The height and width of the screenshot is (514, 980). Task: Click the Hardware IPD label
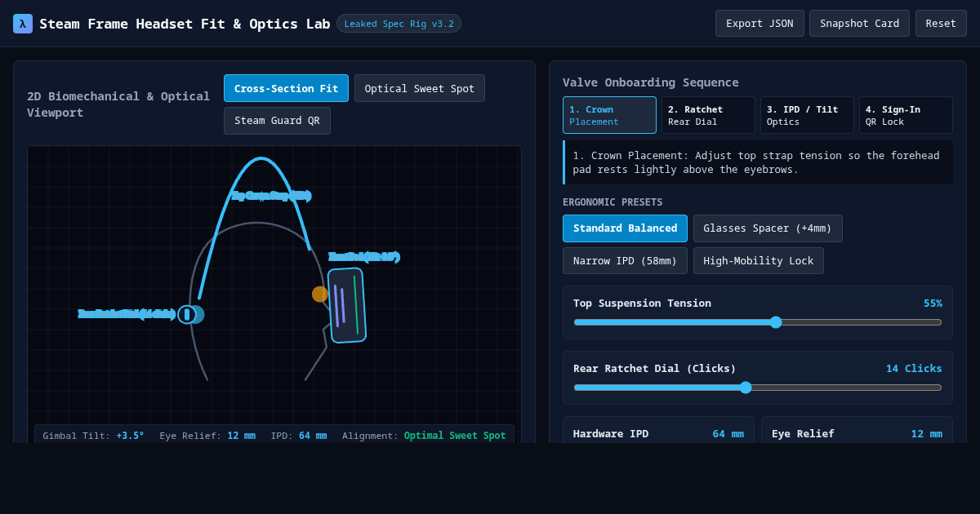[x=611, y=433]
